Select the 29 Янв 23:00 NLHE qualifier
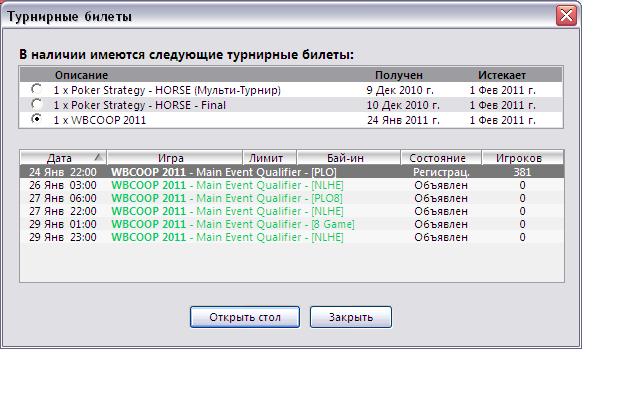The image size is (640, 400). pos(292,238)
